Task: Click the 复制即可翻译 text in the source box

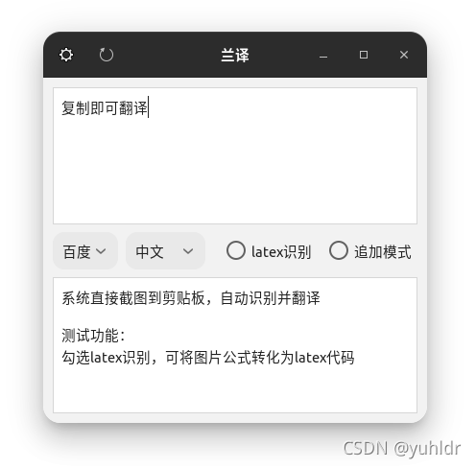Action: click(x=105, y=108)
